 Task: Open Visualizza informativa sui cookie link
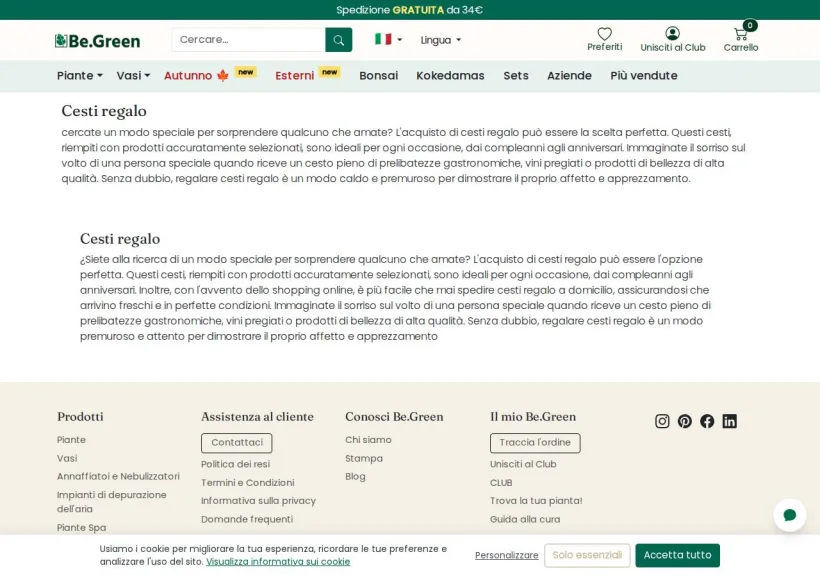click(278, 561)
